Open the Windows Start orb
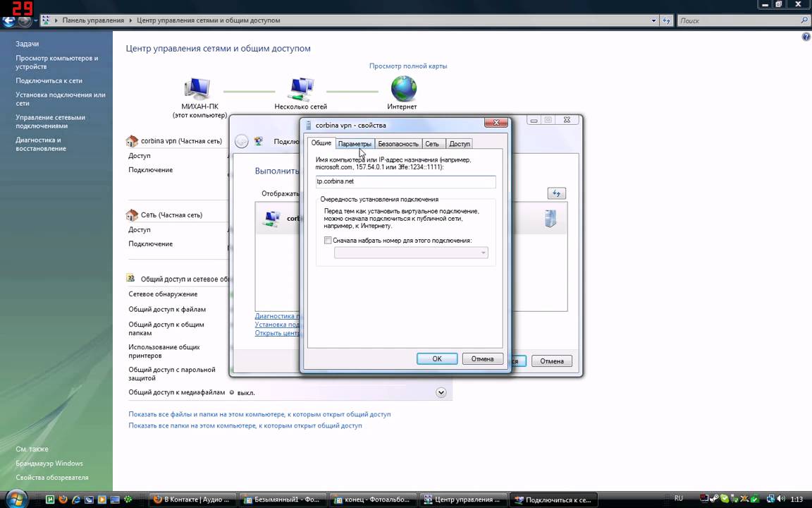The image size is (812, 508). (16, 499)
